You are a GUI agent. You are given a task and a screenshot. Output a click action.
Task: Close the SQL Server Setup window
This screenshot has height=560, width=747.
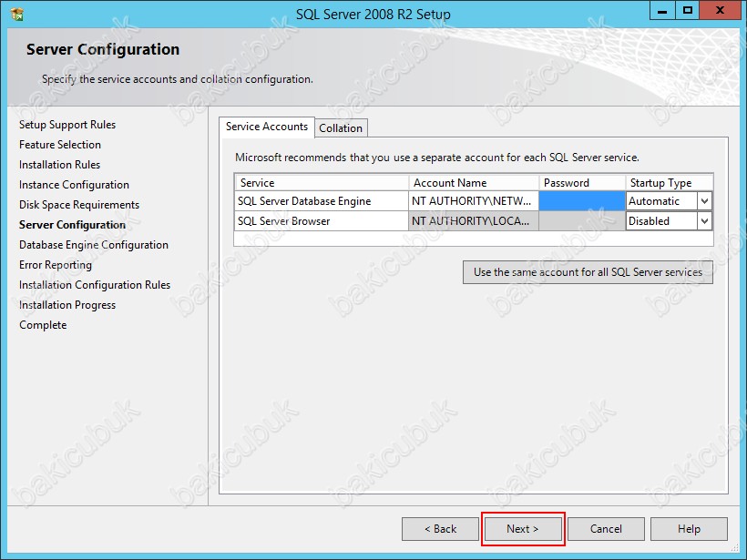[720, 11]
